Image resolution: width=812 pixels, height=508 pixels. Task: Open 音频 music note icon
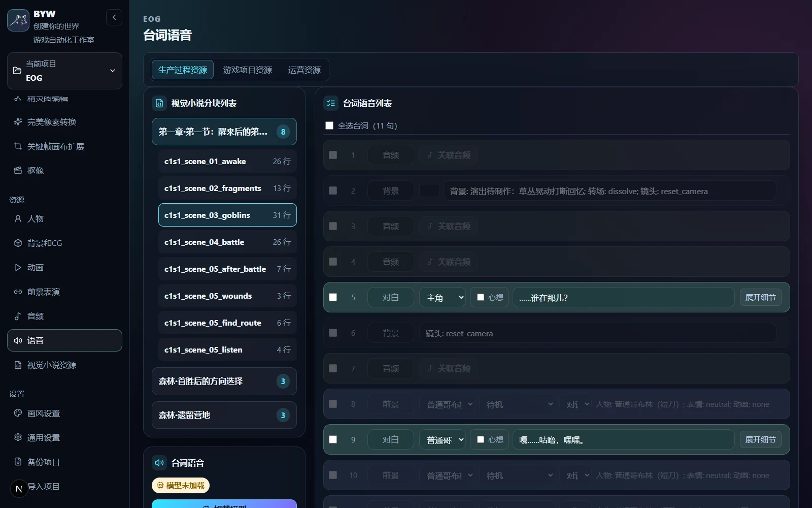point(18,316)
